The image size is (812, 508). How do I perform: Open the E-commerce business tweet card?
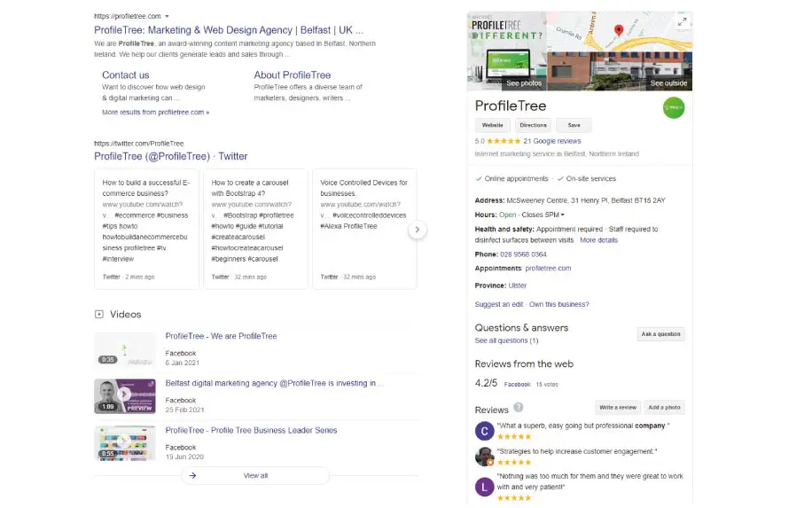[x=146, y=229]
